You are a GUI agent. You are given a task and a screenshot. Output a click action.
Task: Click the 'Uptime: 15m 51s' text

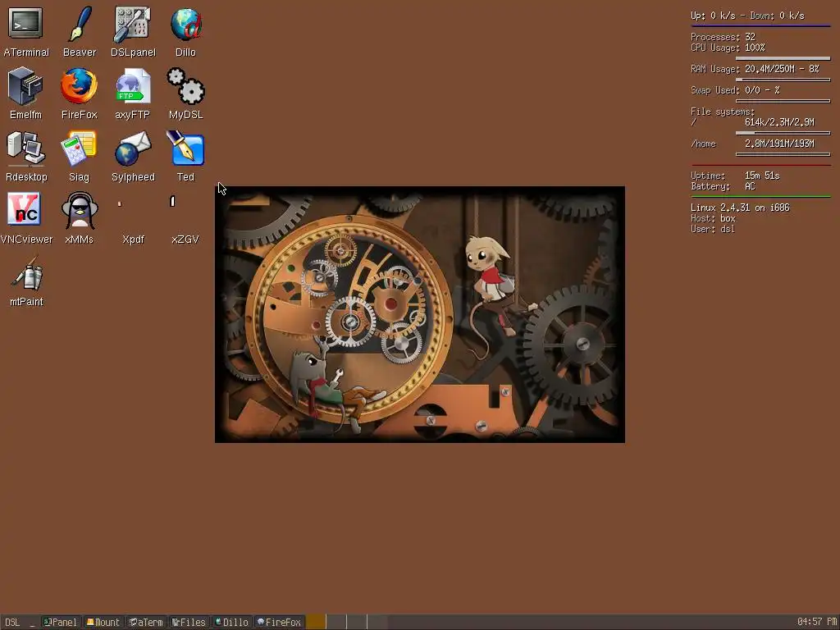point(735,176)
